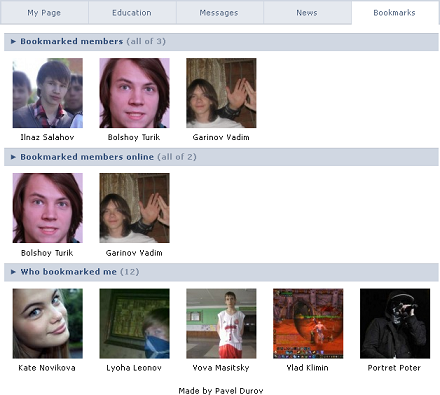440x395 pixels.
Task: Open the Messages tab
Action: [x=219, y=13]
